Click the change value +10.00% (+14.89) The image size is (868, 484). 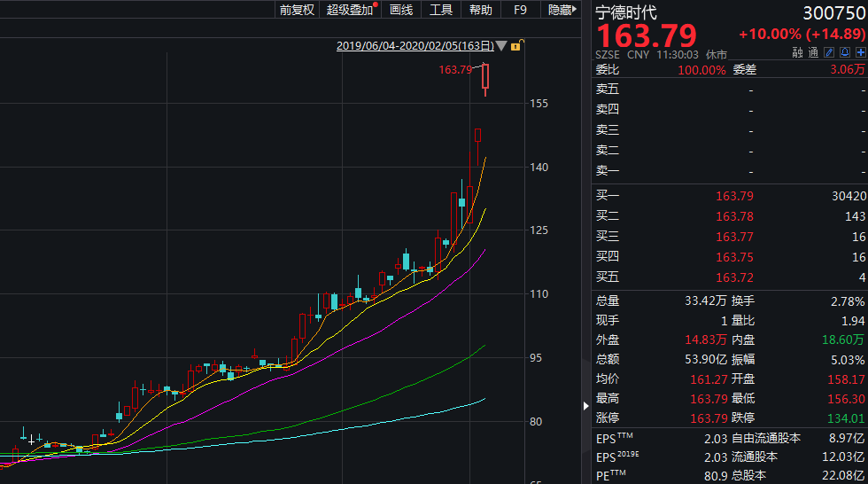point(802,34)
